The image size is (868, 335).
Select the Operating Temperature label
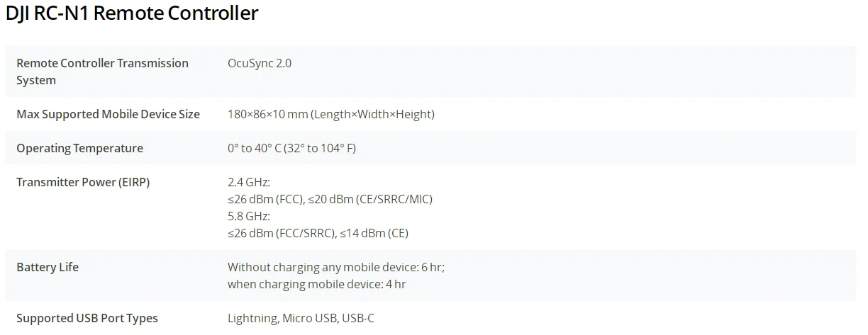tap(80, 148)
